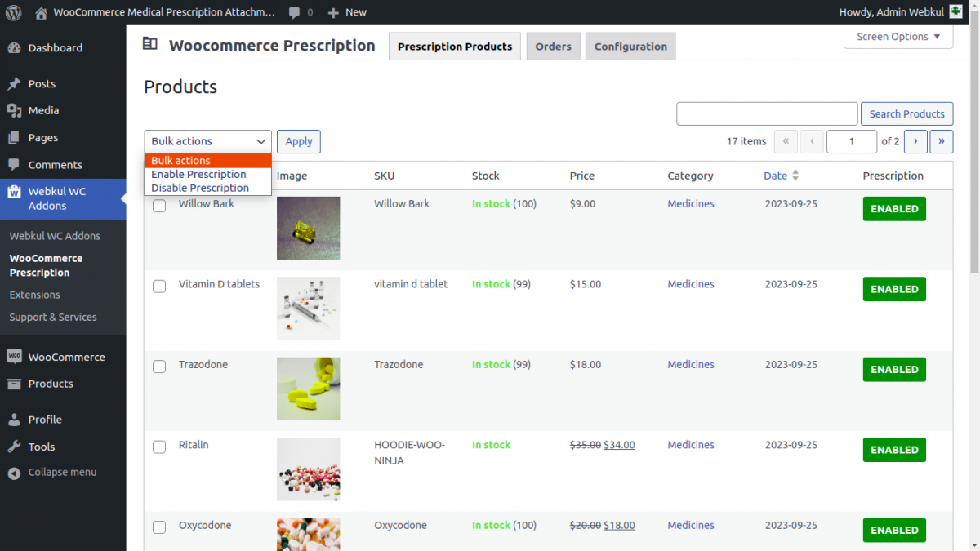Check the Ritalin row checkbox
Image resolution: width=980 pixels, height=551 pixels.
tap(159, 447)
